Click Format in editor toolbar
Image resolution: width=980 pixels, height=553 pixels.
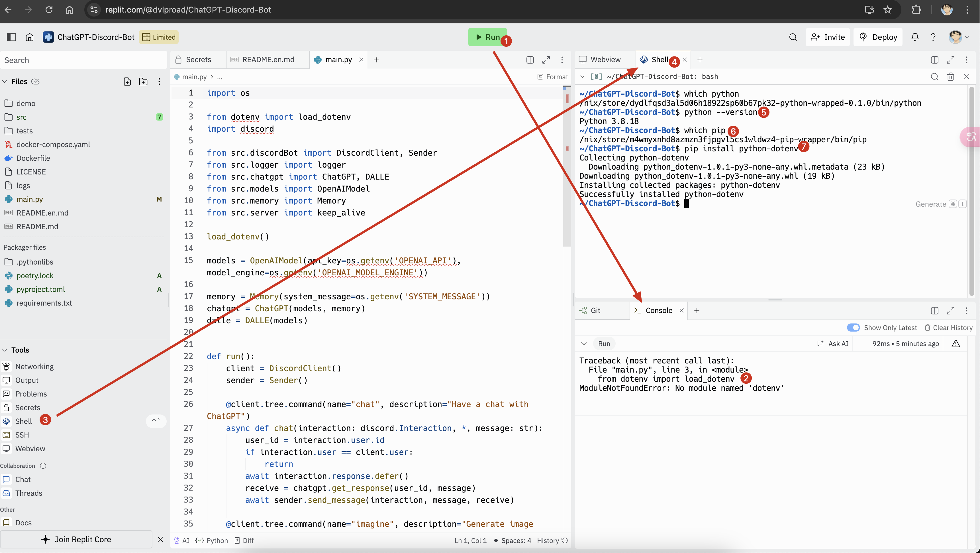point(552,77)
